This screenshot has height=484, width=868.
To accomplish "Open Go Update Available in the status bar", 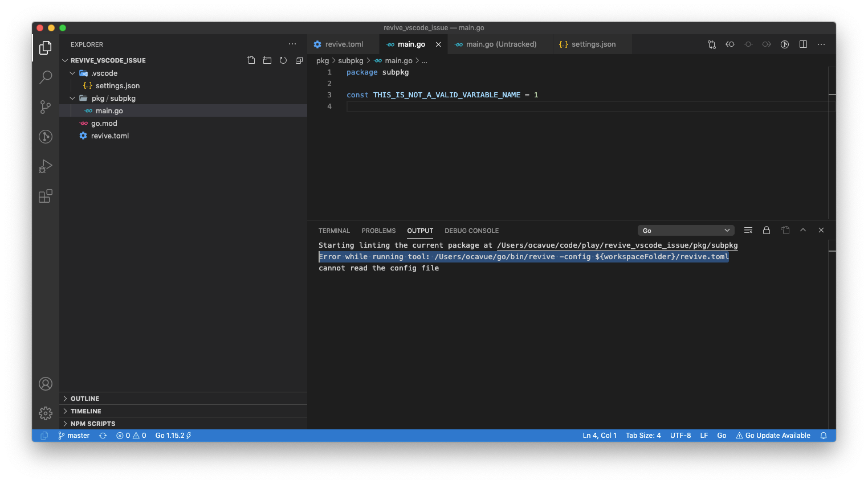I will [x=773, y=435].
